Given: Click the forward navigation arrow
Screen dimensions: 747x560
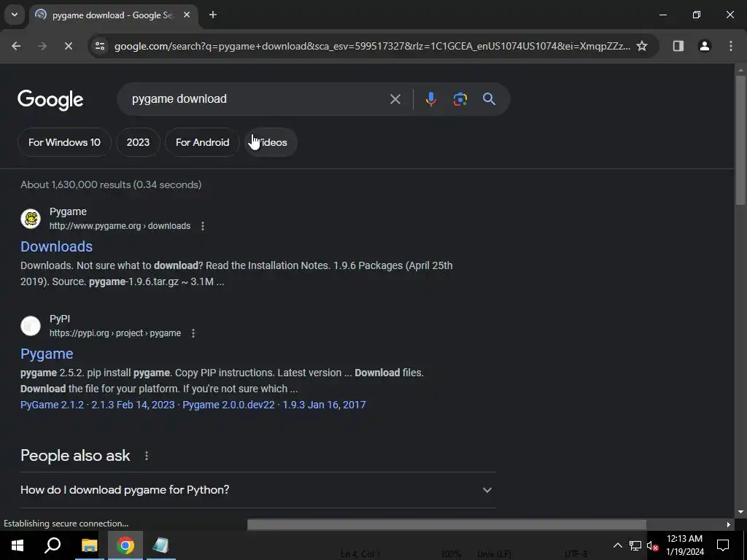Looking at the screenshot, I should (x=42, y=46).
